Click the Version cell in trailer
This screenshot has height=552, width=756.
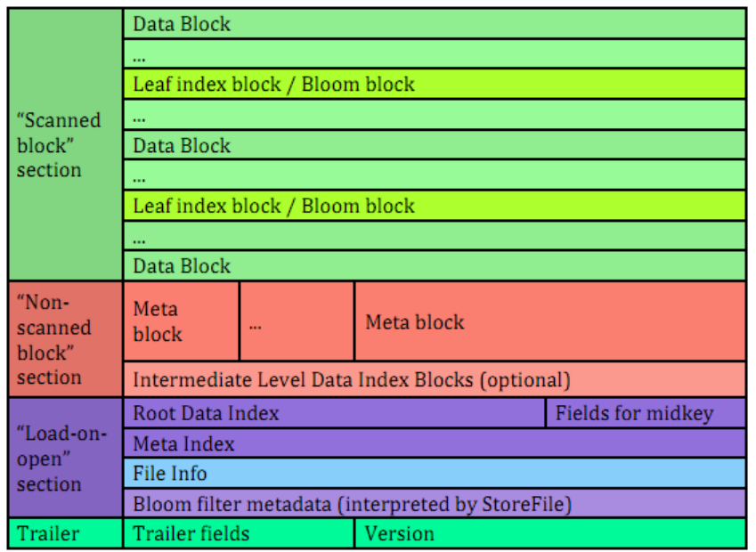(550, 533)
